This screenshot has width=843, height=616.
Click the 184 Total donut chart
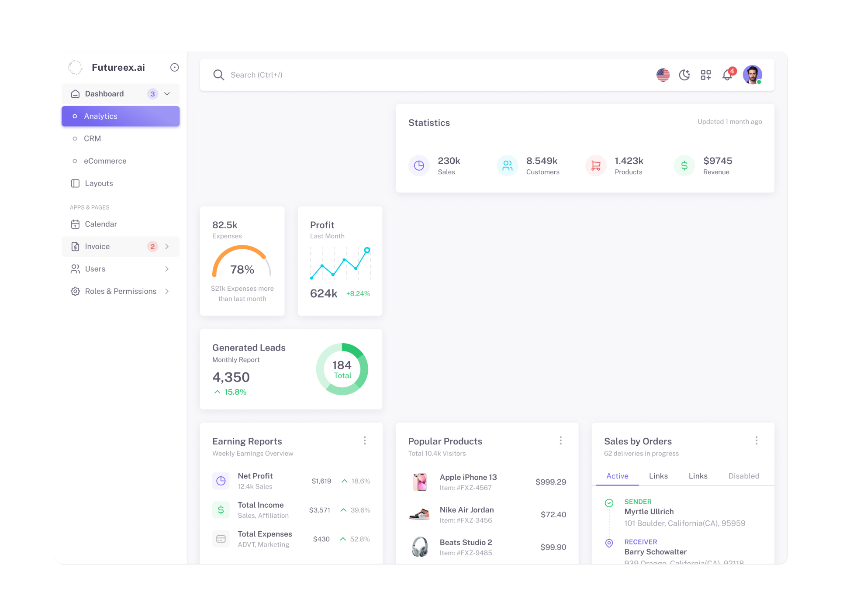(342, 369)
